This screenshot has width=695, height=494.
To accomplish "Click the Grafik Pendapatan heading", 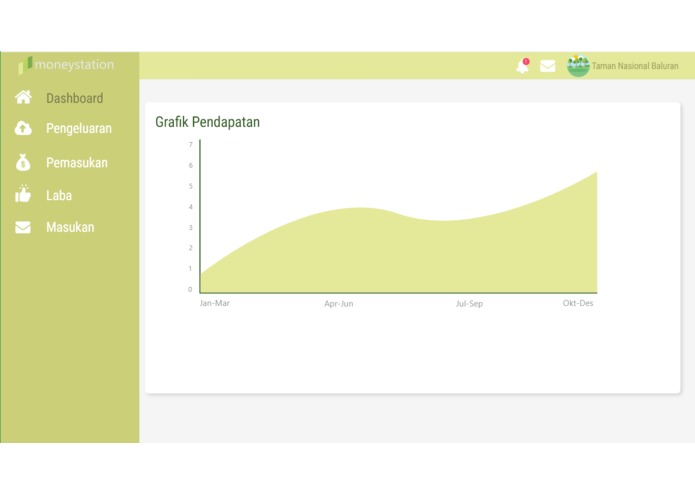I will (x=207, y=122).
